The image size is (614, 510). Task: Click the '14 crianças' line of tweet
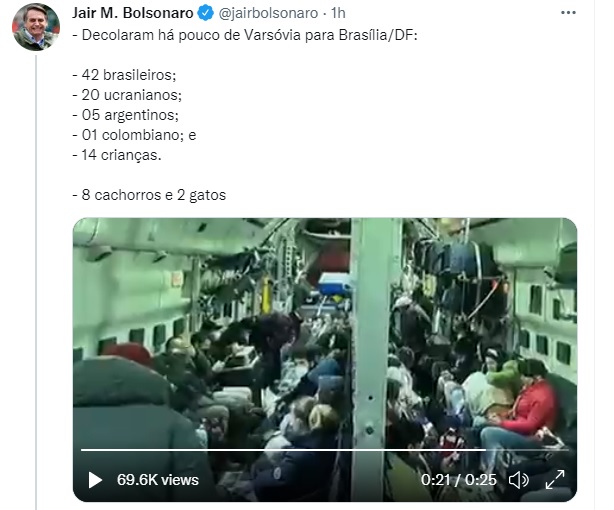(x=117, y=155)
